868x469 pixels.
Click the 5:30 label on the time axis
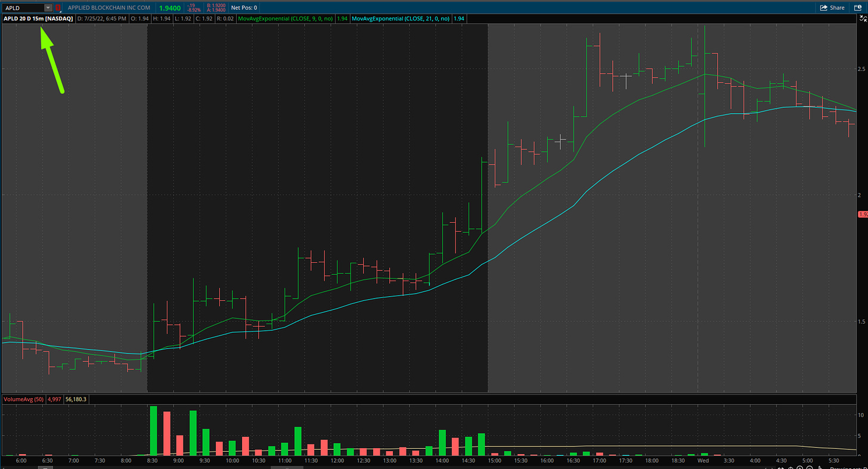click(x=833, y=461)
